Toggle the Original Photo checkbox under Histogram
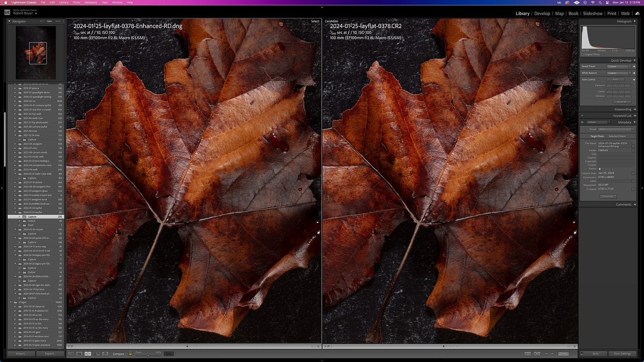 [x=584, y=54]
